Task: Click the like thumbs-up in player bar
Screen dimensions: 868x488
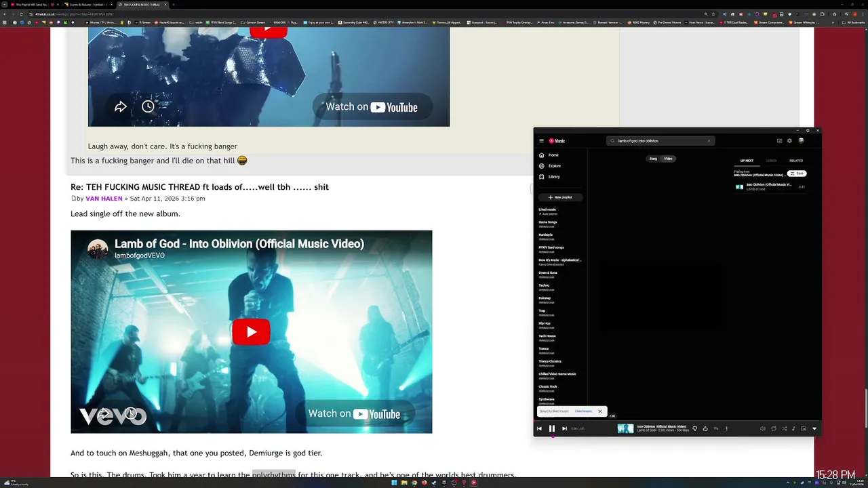Action: click(x=705, y=428)
